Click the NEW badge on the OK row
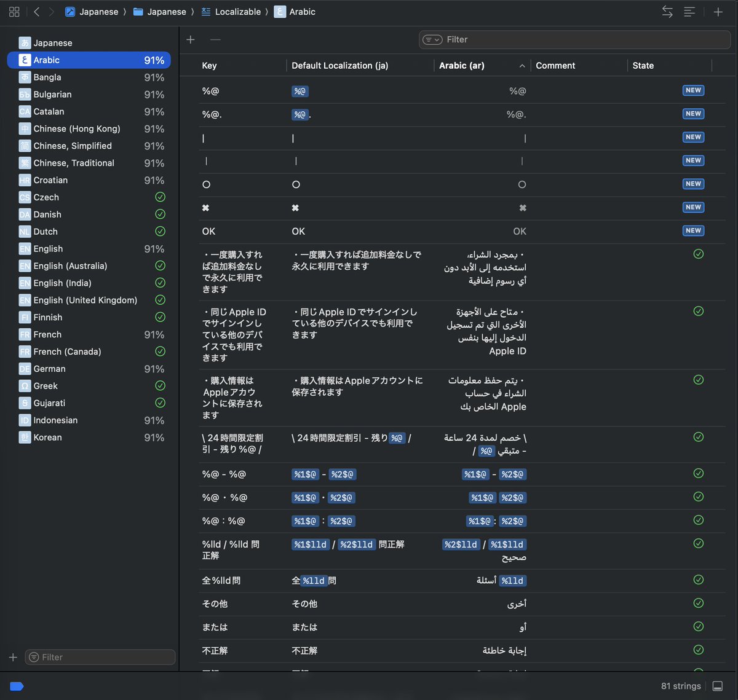Viewport: 738px width, 700px height. (693, 230)
